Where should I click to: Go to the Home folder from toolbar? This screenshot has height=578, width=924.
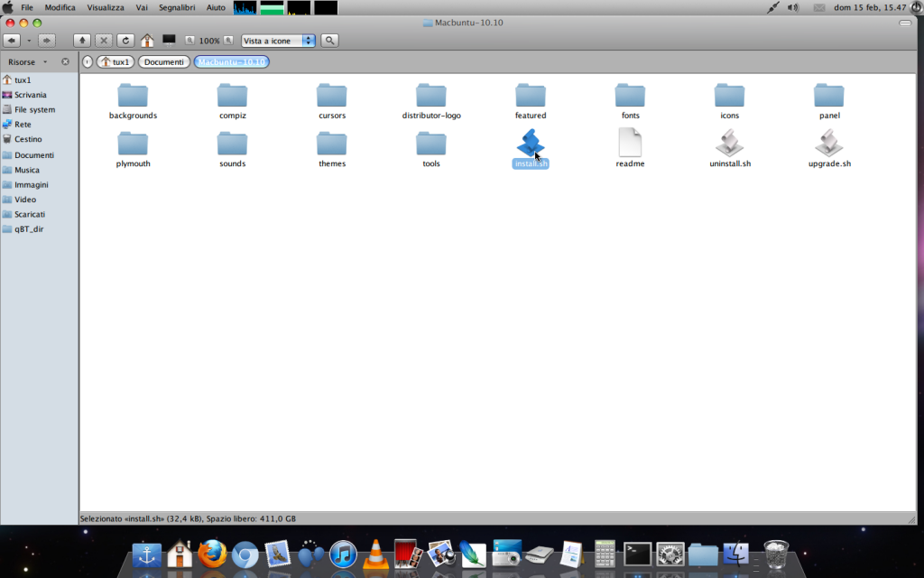[147, 41]
